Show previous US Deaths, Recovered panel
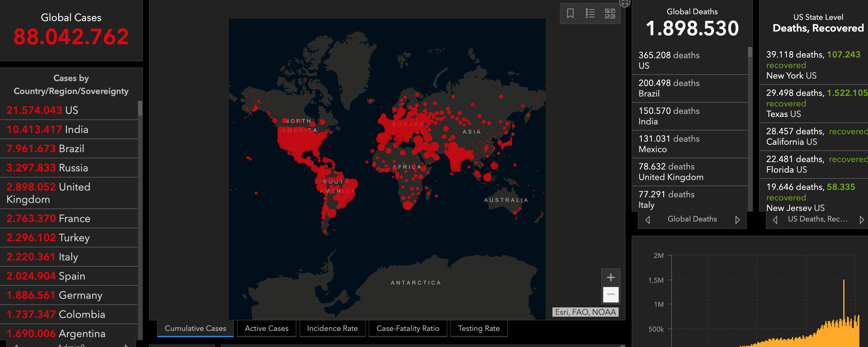Viewport: 868px width, 347px height. [x=775, y=220]
